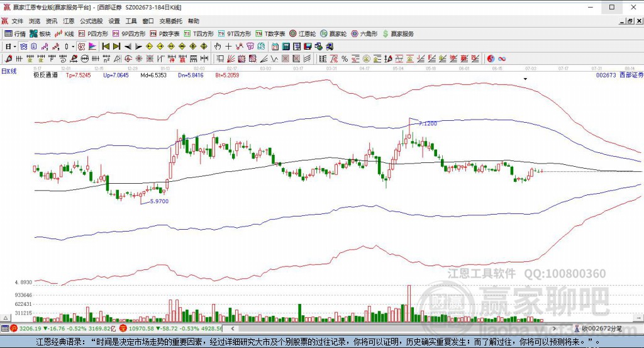644x348 pixels.
Task: Click the Bt=5.2059 value
Action: point(227,75)
